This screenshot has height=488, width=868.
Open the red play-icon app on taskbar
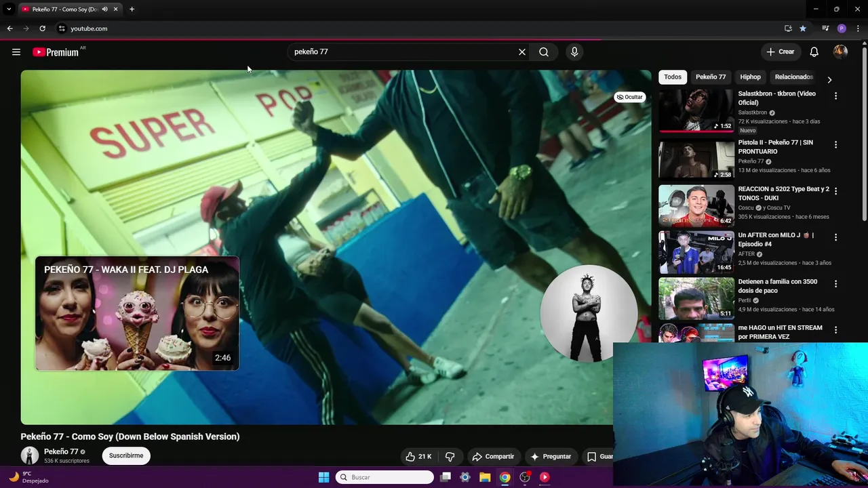click(544, 477)
